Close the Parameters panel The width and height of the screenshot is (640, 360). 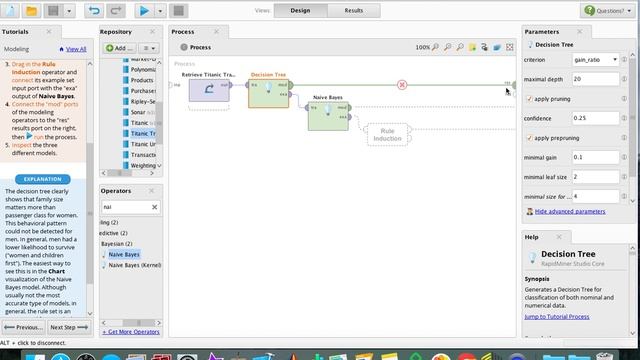point(580,31)
